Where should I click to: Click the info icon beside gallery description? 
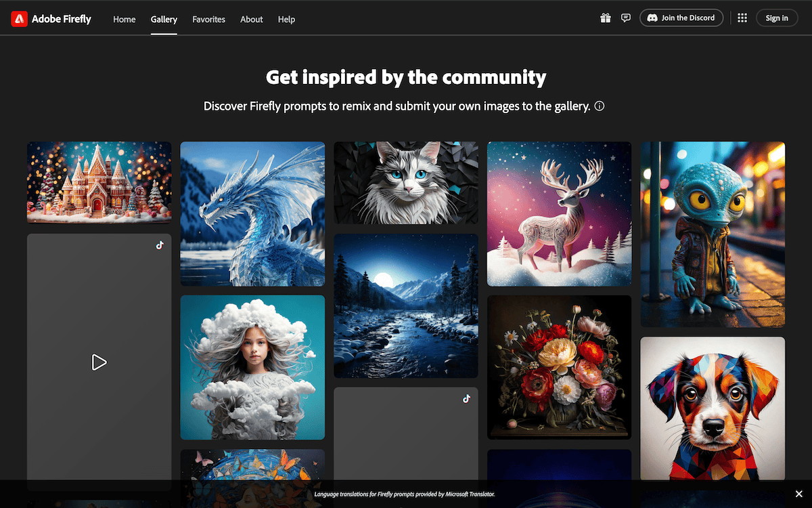click(x=599, y=106)
